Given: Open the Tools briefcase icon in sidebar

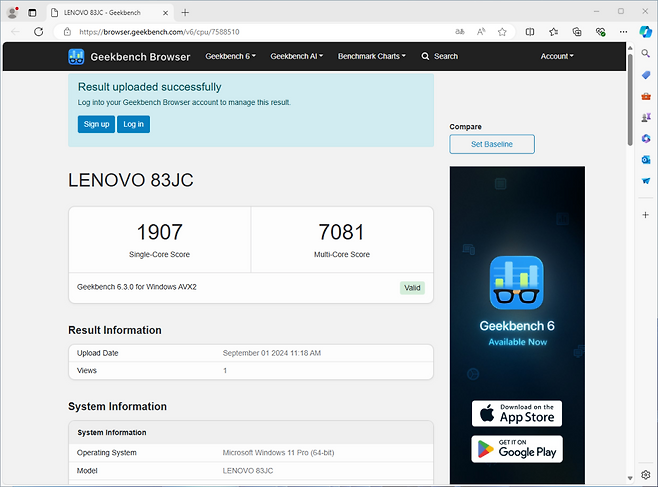Looking at the screenshot, I should tap(646, 96).
